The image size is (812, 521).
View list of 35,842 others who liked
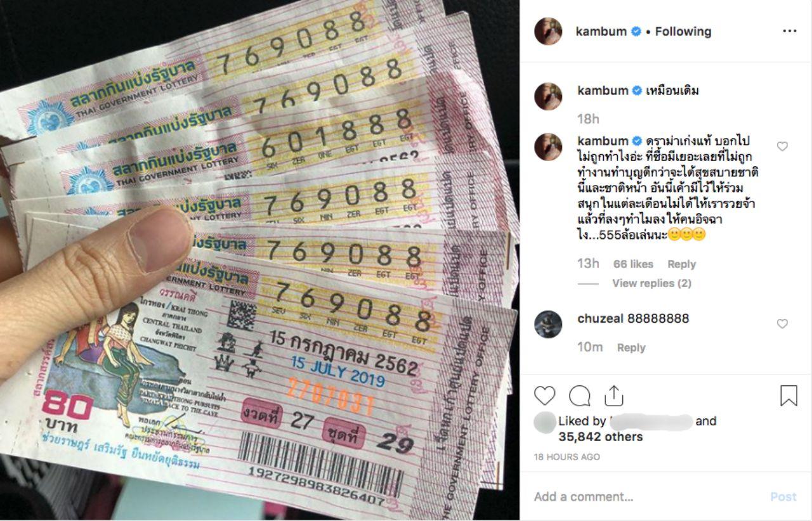pos(600,437)
